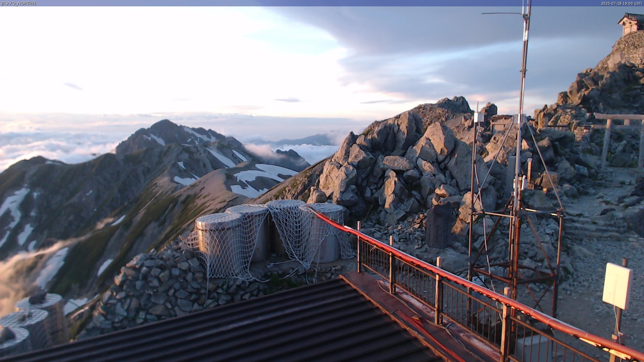The image size is (644, 362).
Task: Click the JR9VQ_NORTH1 camera label
Action: click(x=18, y=3)
